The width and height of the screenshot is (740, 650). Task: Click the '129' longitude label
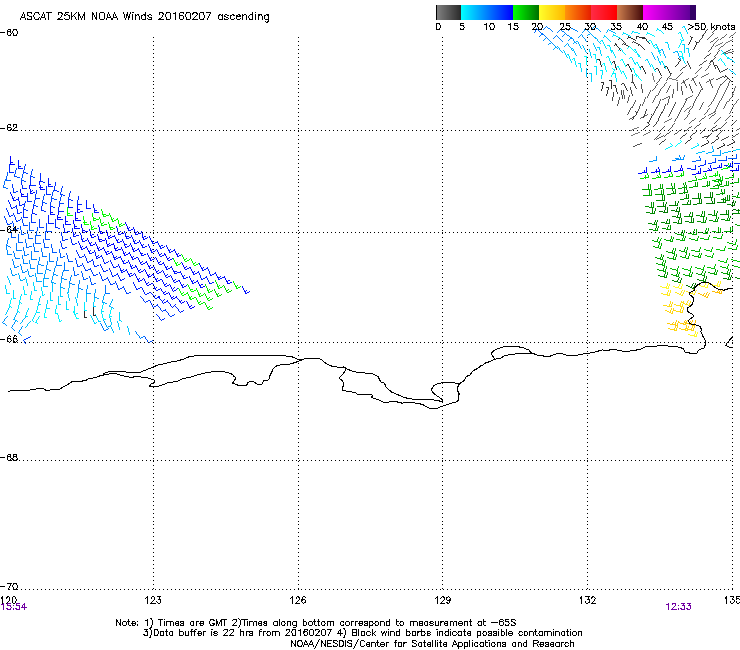(x=443, y=600)
